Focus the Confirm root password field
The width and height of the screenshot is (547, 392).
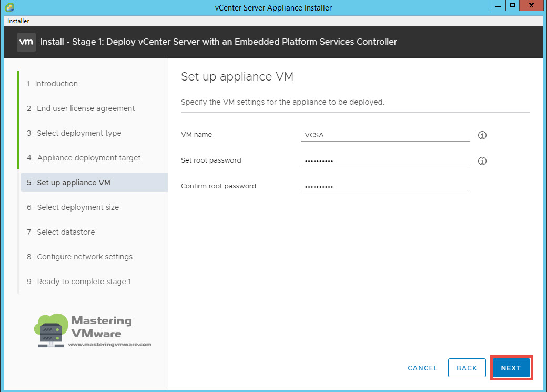pos(385,187)
